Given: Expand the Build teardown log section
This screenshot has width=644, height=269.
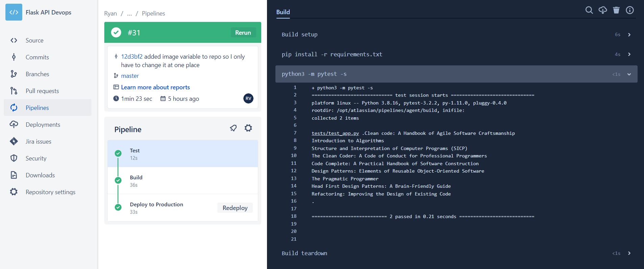Looking at the screenshot, I should [629, 253].
